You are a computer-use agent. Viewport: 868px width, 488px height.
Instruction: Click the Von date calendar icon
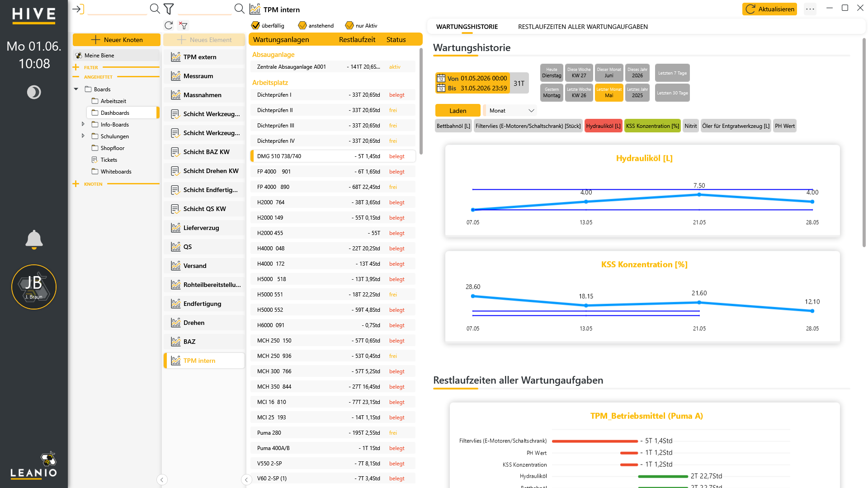click(x=441, y=78)
